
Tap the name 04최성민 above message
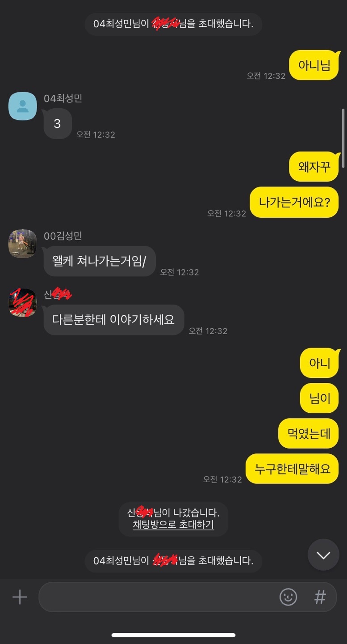[63, 98]
